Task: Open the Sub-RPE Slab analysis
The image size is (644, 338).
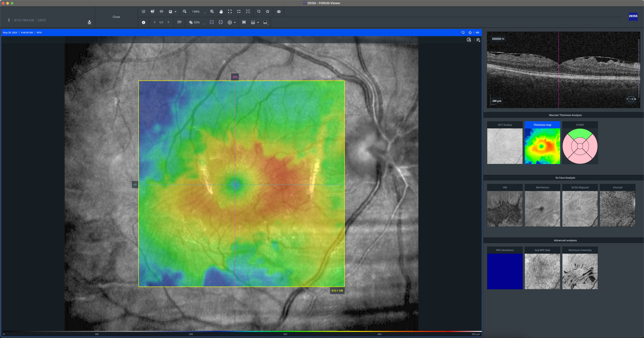Action: click(542, 268)
